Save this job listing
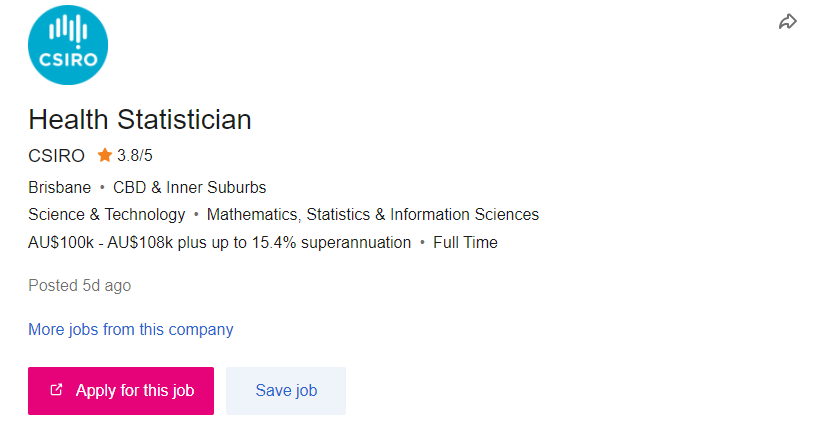Screen dimensions: 824x429 286,391
